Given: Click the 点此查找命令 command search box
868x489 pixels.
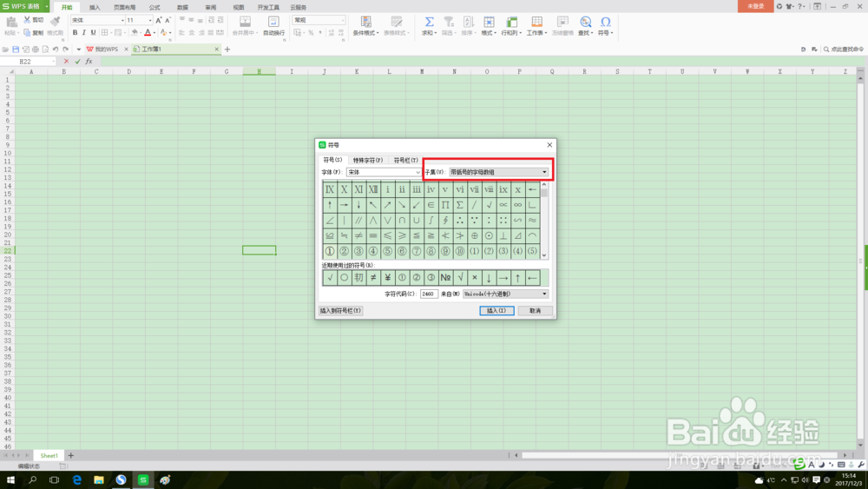Looking at the screenshot, I should [844, 50].
